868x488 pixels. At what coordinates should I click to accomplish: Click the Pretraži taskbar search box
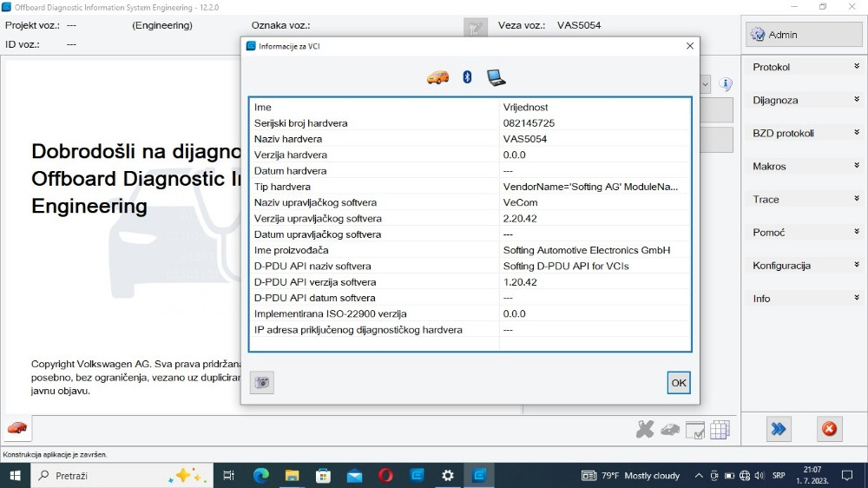[122, 475]
